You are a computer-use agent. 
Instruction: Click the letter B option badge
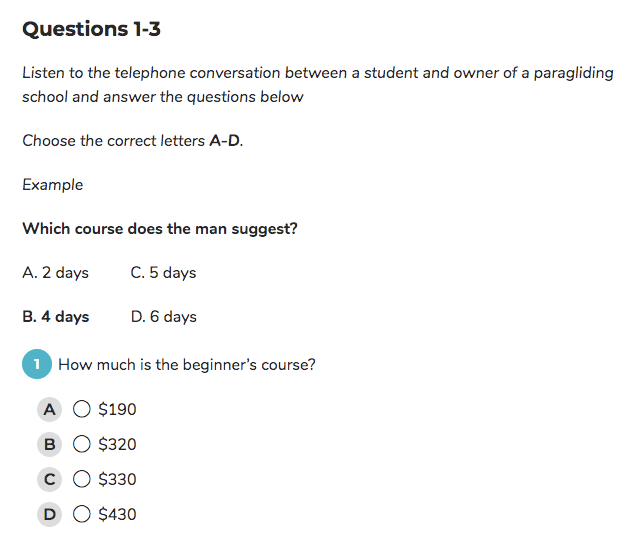click(49, 444)
